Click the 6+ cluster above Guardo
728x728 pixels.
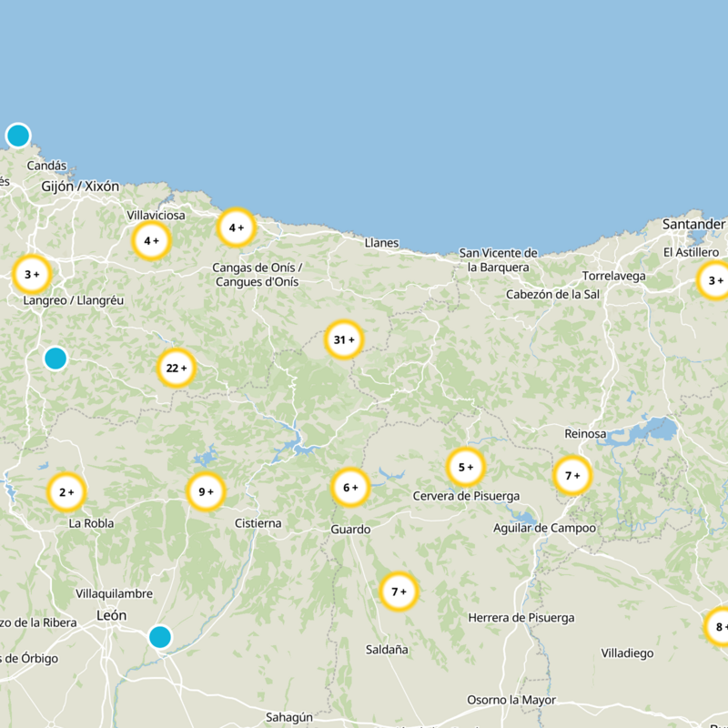coord(349,487)
